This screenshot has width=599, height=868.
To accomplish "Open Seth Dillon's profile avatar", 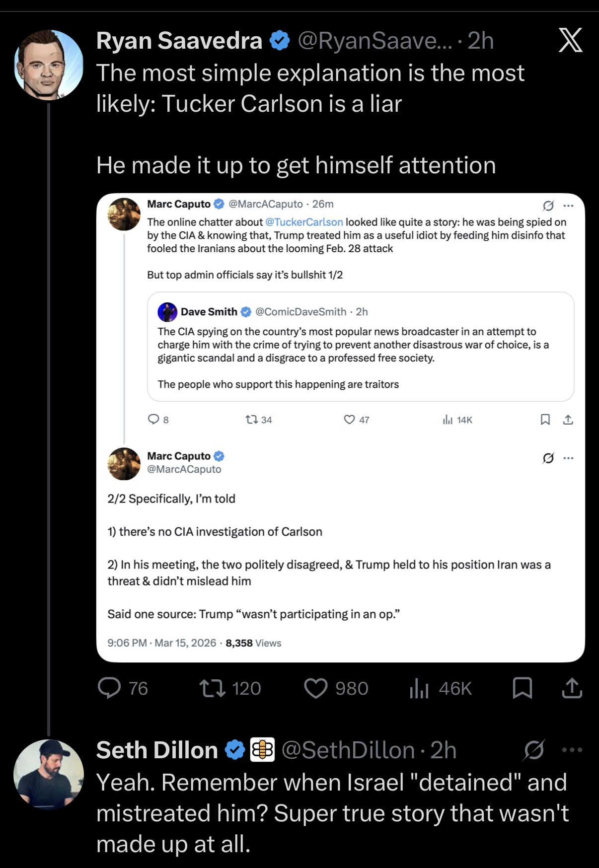I will 49,774.
